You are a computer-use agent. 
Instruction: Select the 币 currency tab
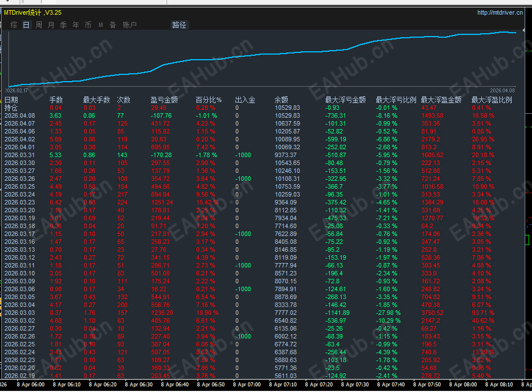click(x=88, y=25)
